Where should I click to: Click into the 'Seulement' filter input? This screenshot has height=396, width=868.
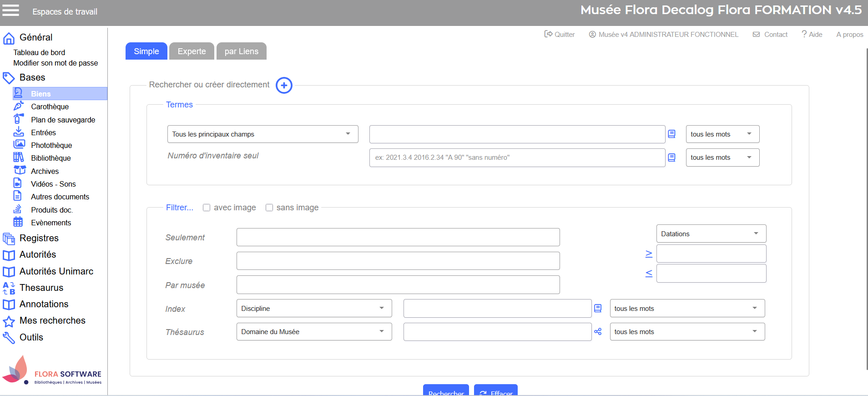click(x=398, y=238)
